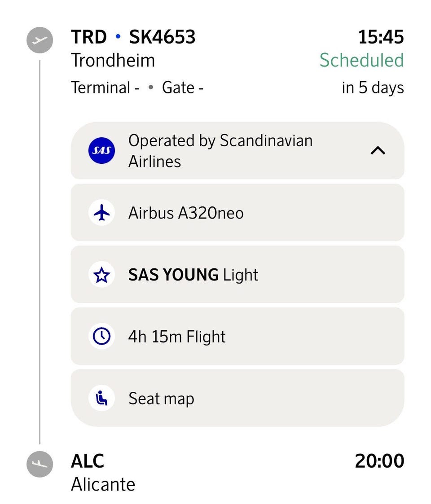Tap the Terminal and Gate info line
The image size is (431, 504).
coord(137,88)
